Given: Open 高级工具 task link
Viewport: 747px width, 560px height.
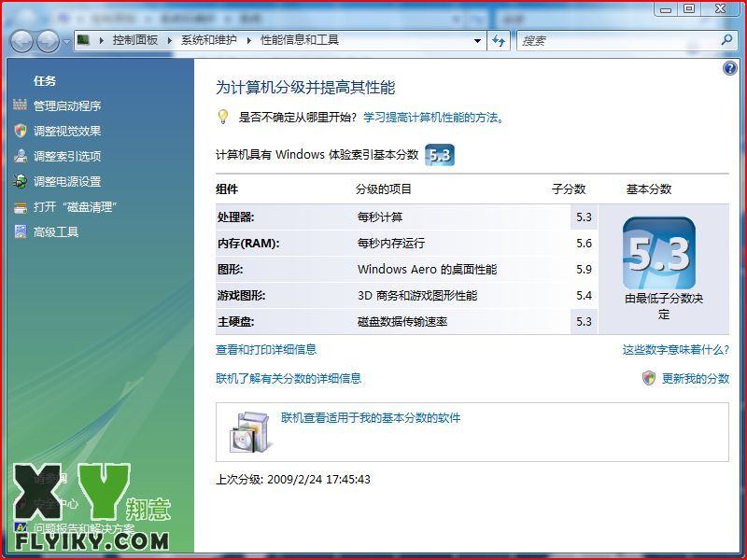Looking at the screenshot, I should 56,231.
